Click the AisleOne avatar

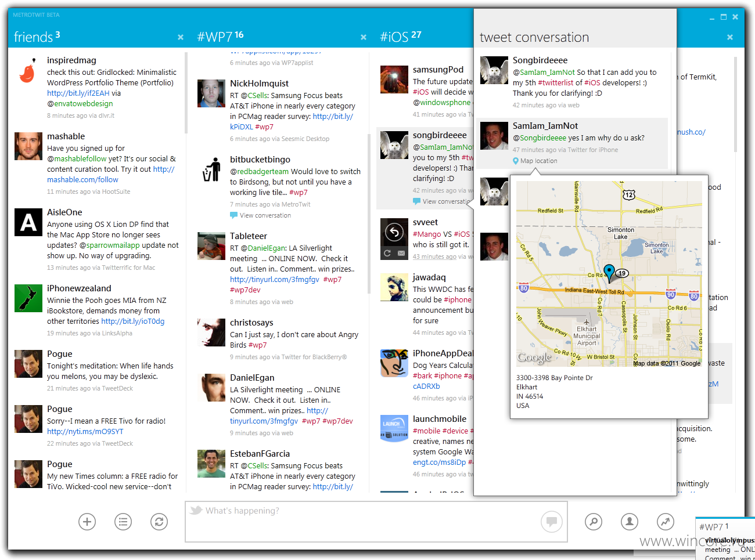pos(28,222)
